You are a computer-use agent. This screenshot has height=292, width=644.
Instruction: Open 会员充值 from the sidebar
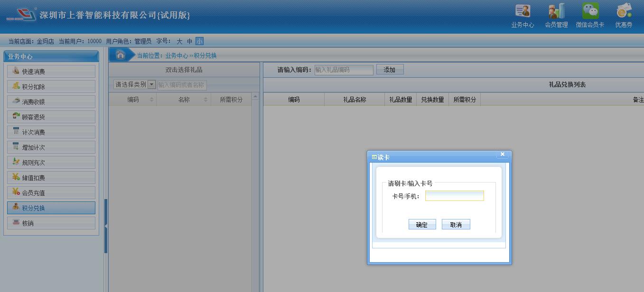[51, 193]
